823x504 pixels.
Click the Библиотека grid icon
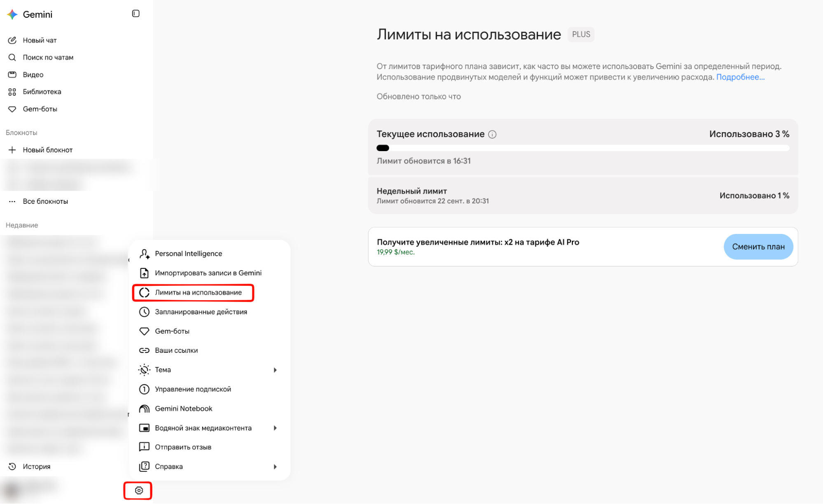coord(12,92)
